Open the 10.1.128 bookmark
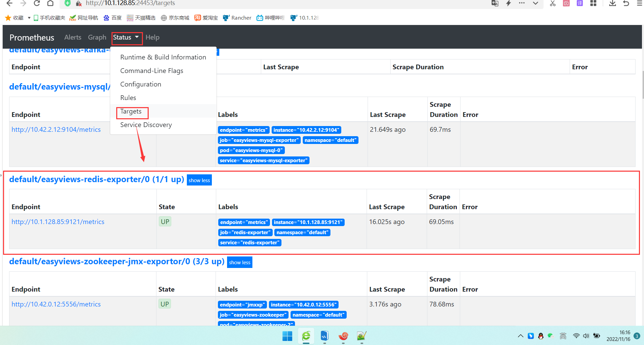Viewport: 644px width, 345px height. (304, 18)
